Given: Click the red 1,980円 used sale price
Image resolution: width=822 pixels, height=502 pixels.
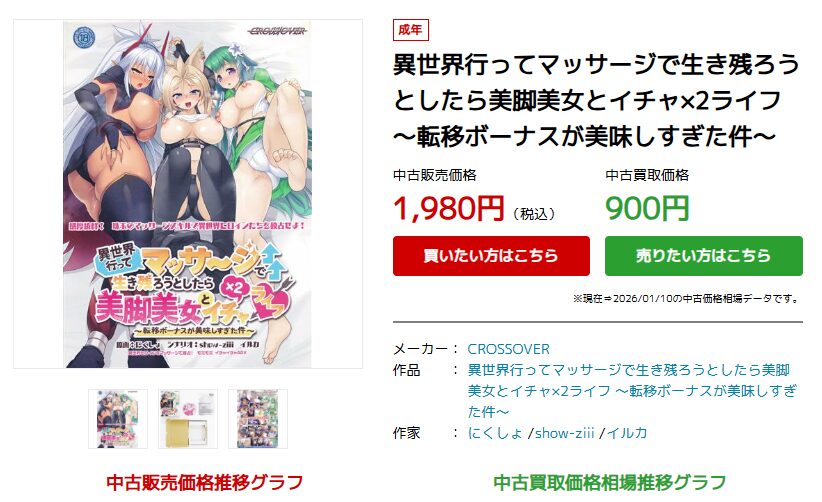Looking at the screenshot, I should [x=449, y=208].
